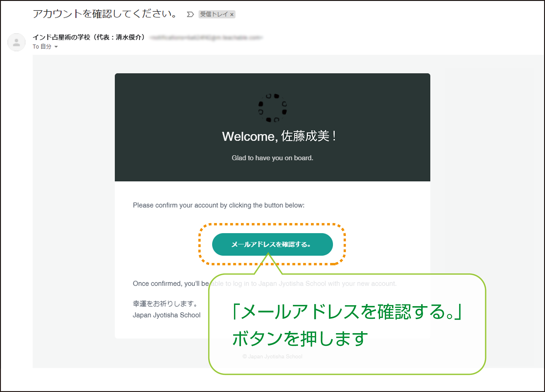Click the 幸運をお祈りします。 text
545x392 pixels.
(165, 304)
